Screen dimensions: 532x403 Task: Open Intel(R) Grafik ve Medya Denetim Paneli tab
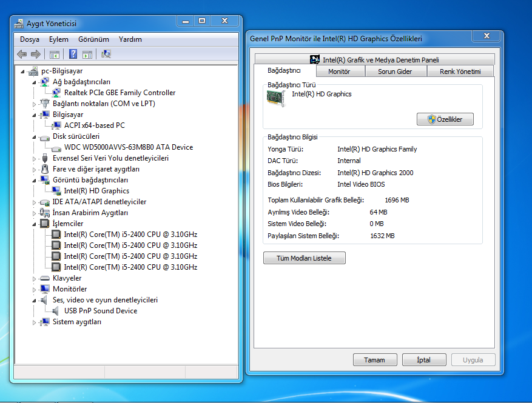click(x=374, y=59)
